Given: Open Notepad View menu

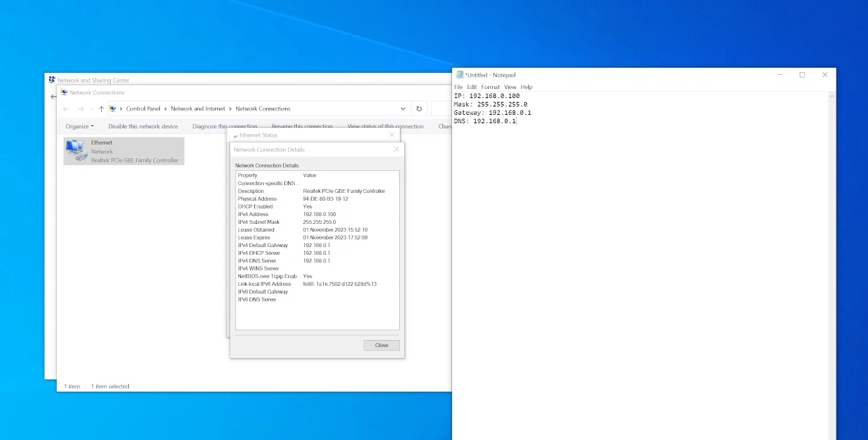Looking at the screenshot, I should (x=510, y=87).
